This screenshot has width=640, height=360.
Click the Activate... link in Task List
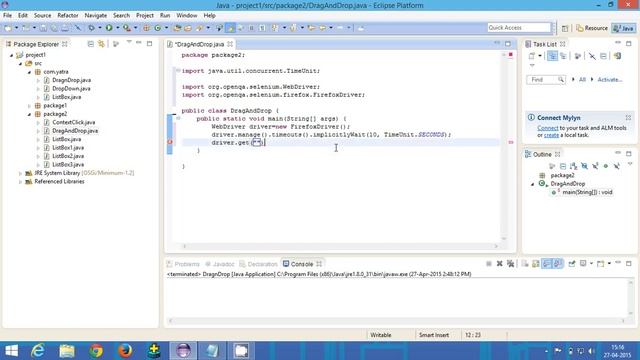click(610, 80)
